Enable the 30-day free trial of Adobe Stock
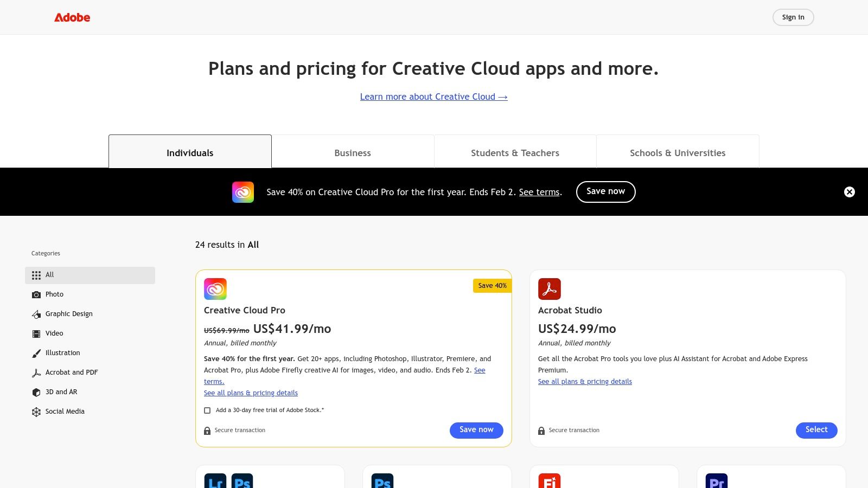 (207, 410)
